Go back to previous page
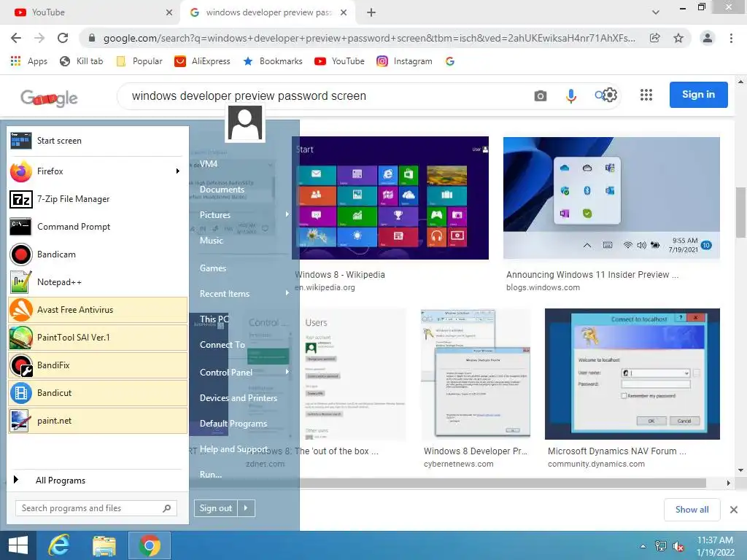This screenshot has width=747, height=560. pos(16,38)
